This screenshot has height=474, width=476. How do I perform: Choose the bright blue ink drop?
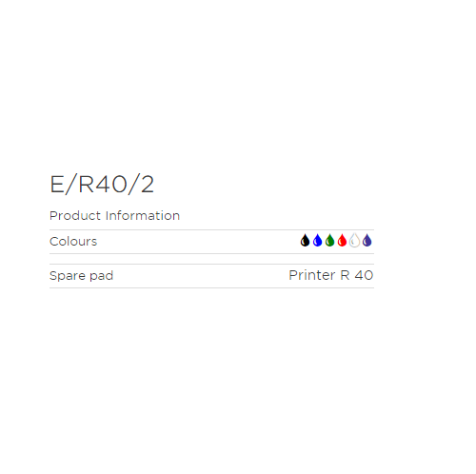317,241
